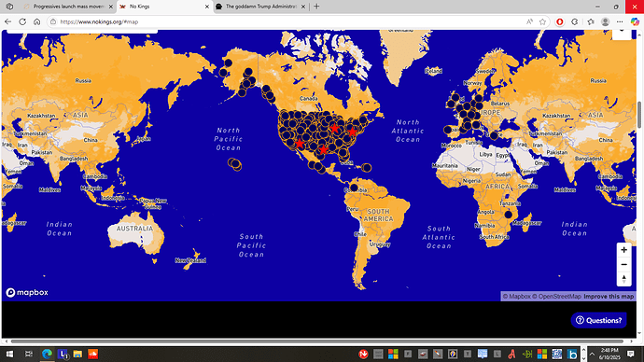Open Microsoft Edge from the taskbar

pos(47,354)
